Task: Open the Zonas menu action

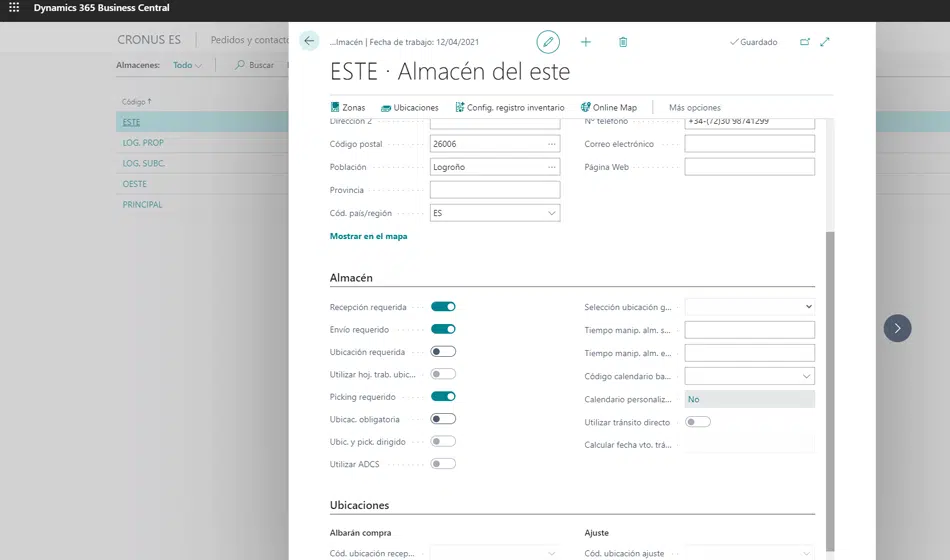Action: click(x=347, y=108)
